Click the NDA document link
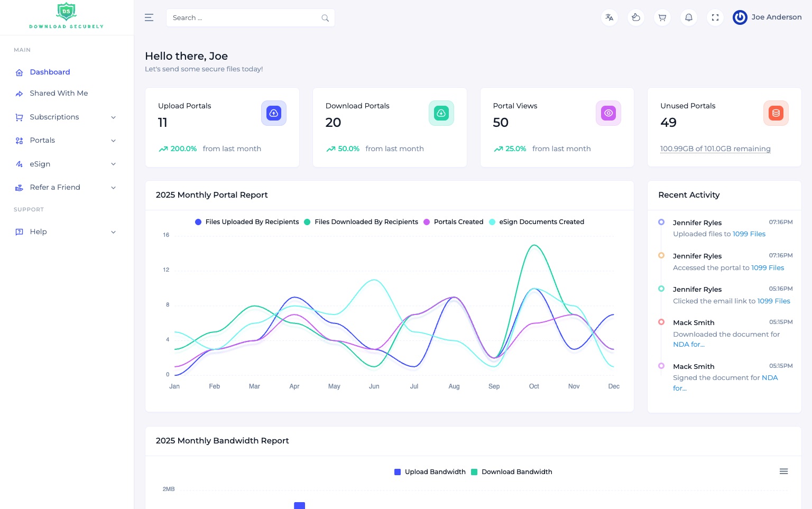This screenshot has width=812, height=509. (x=688, y=344)
